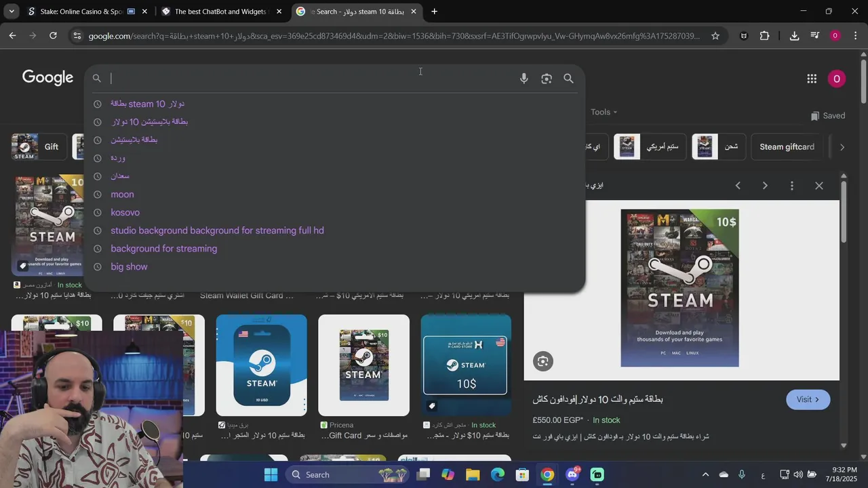Open a new browser tab

pyautogui.click(x=434, y=12)
